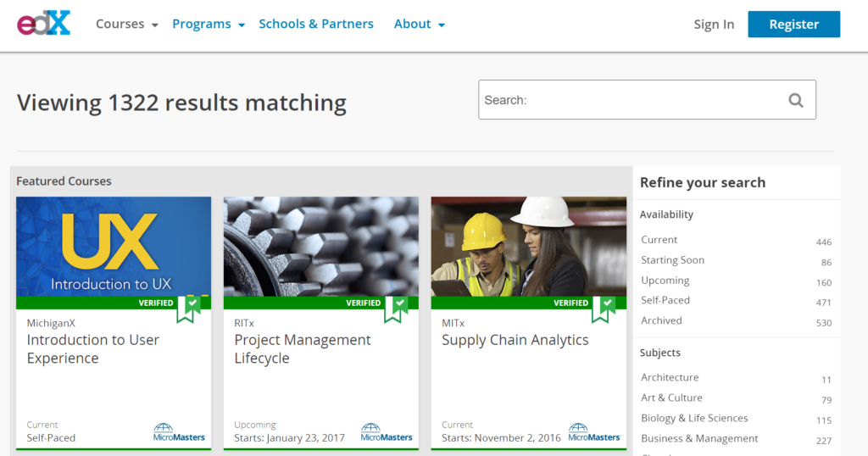868x456 pixels.
Task: Open the gears Project Management thumbnail
Action: pyautogui.click(x=321, y=247)
